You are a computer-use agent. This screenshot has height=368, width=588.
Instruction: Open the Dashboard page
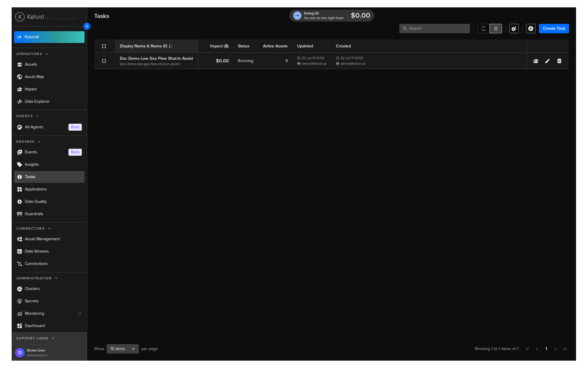pyautogui.click(x=49, y=326)
